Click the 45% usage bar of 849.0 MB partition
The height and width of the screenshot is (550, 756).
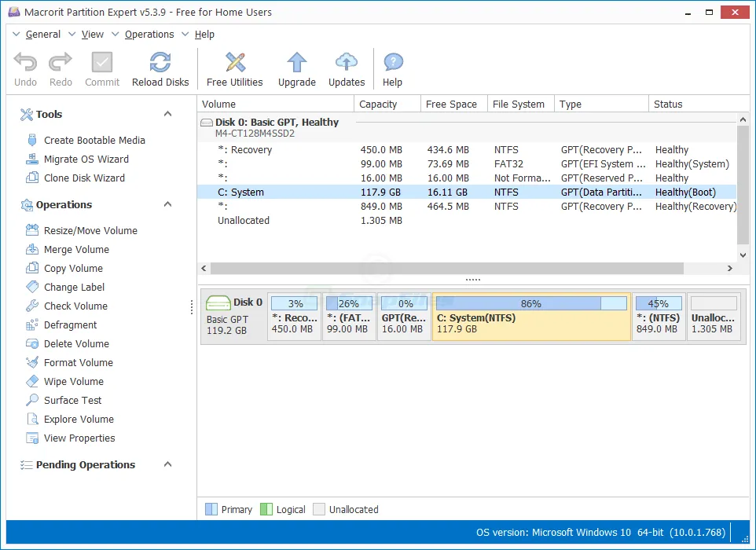coord(659,303)
